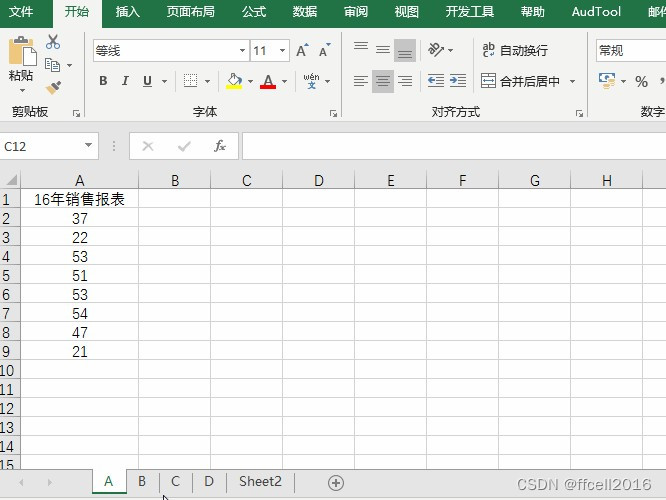This screenshot has height=500, width=666.
Task: Switch to the 公式 (Formulas) tab
Action: pyautogui.click(x=254, y=12)
